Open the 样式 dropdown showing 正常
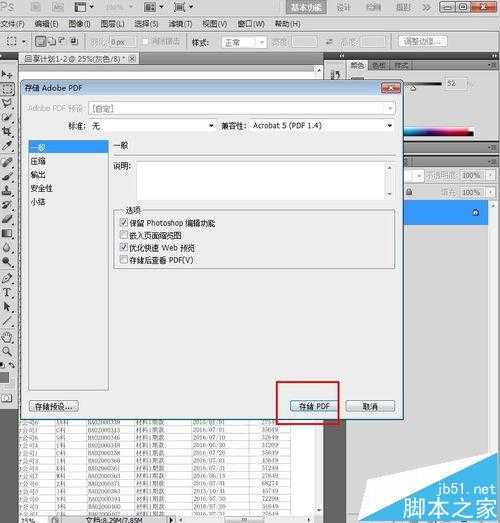The height and width of the screenshot is (523, 500). click(244, 42)
